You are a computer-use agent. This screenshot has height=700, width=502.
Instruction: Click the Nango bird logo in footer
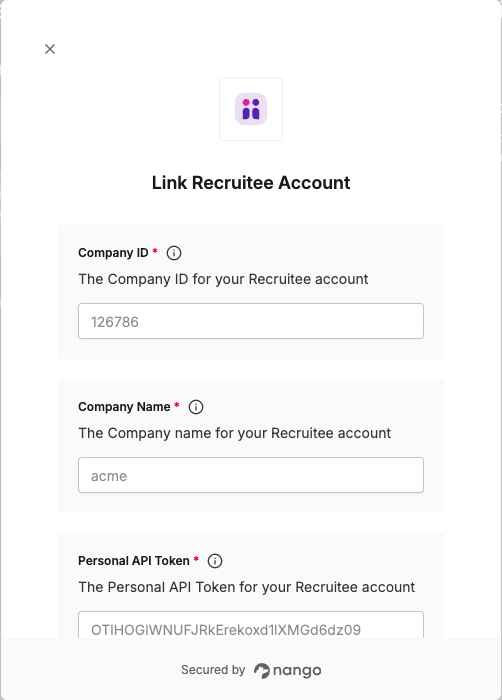click(262, 671)
